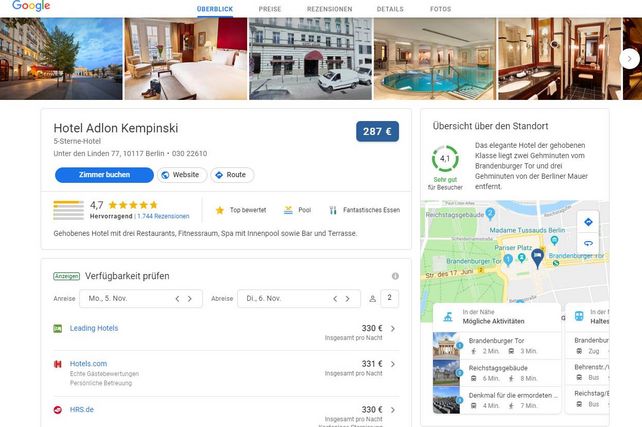Viewport: 642px width, 427px height.
Task: Click the Madame Tussauds map marker
Action: (x=554, y=240)
